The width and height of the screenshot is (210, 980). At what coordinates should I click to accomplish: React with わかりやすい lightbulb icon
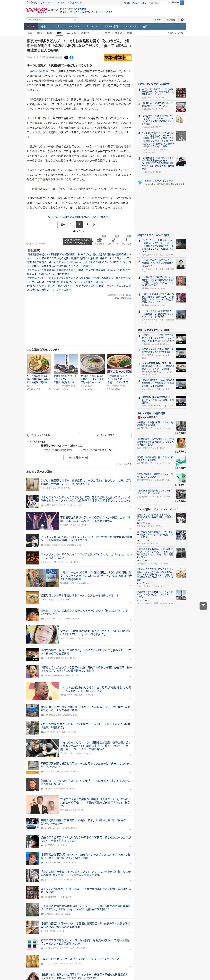(113, 240)
